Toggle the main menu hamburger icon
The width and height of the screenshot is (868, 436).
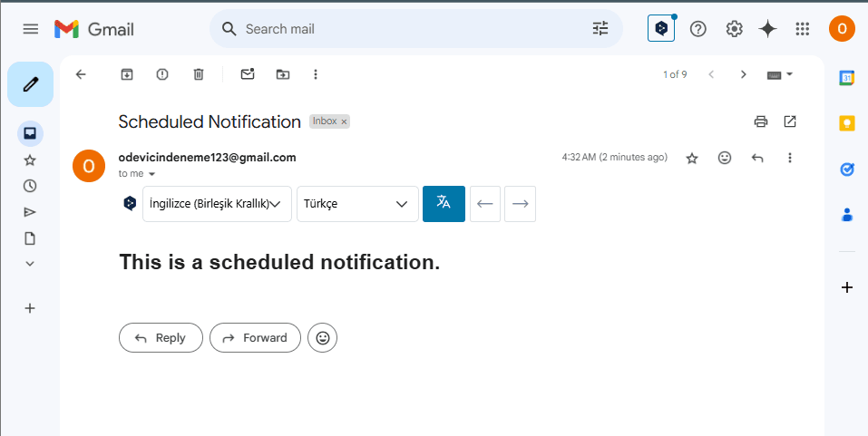tap(31, 29)
